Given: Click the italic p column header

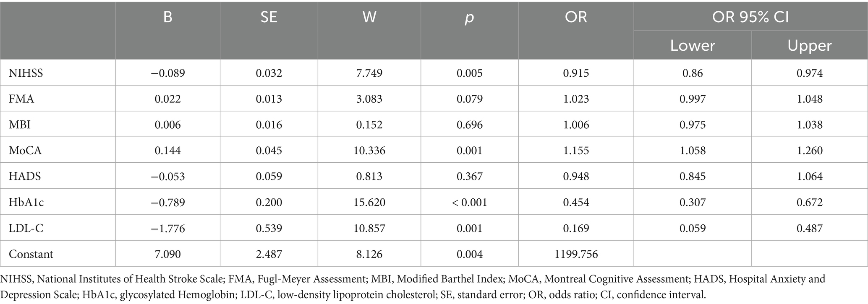Looking at the screenshot, I should click(470, 18).
